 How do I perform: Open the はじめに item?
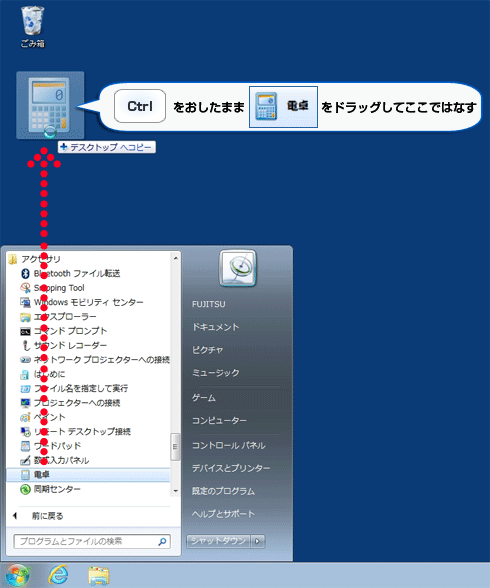(x=43, y=374)
